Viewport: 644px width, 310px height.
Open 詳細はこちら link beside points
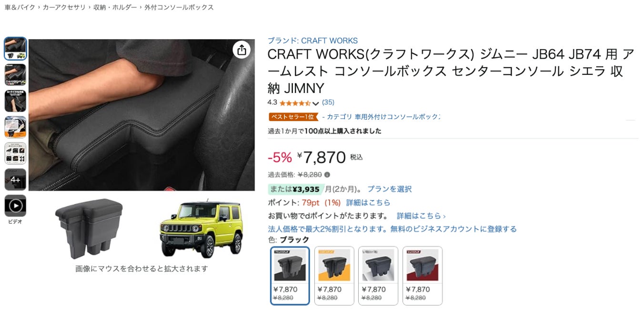pyautogui.click(x=368, y=202)
